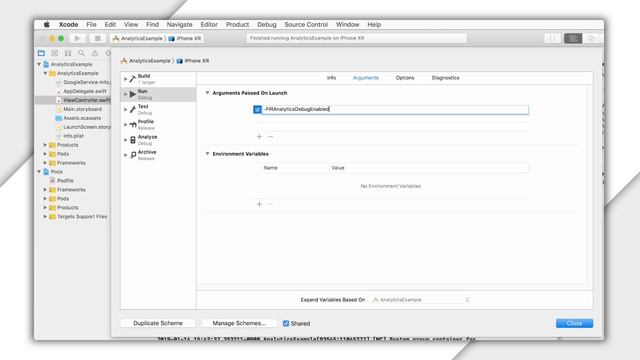Select the Build hammer icon in scheme list
Viewport: 640px width, 360px height.
(x=133, y=79)
